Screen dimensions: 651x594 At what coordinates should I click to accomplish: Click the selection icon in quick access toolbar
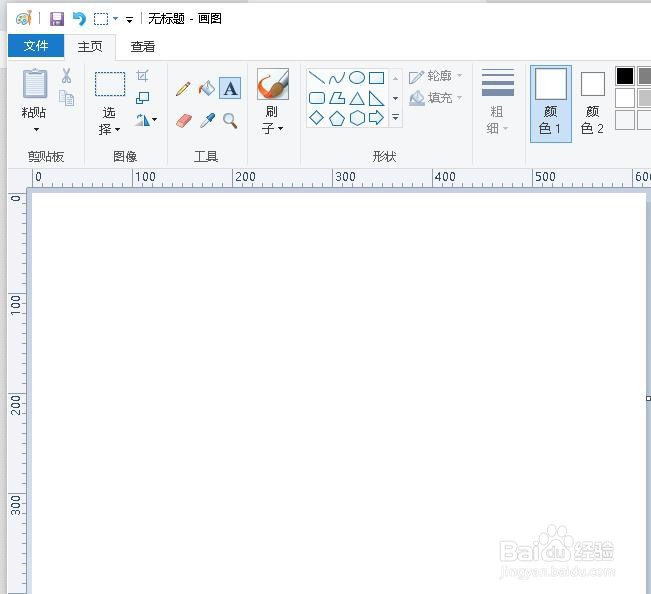[x=101, y=19]
